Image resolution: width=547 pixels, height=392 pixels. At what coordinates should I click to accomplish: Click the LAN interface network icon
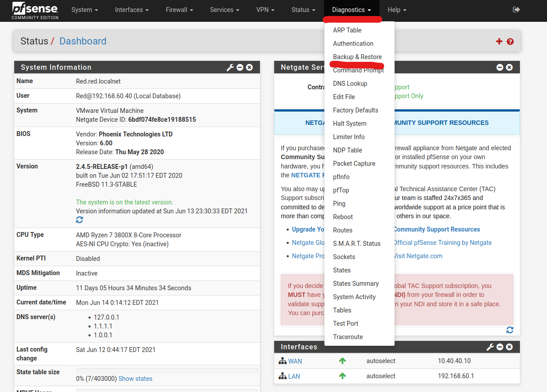click(283, 376)
